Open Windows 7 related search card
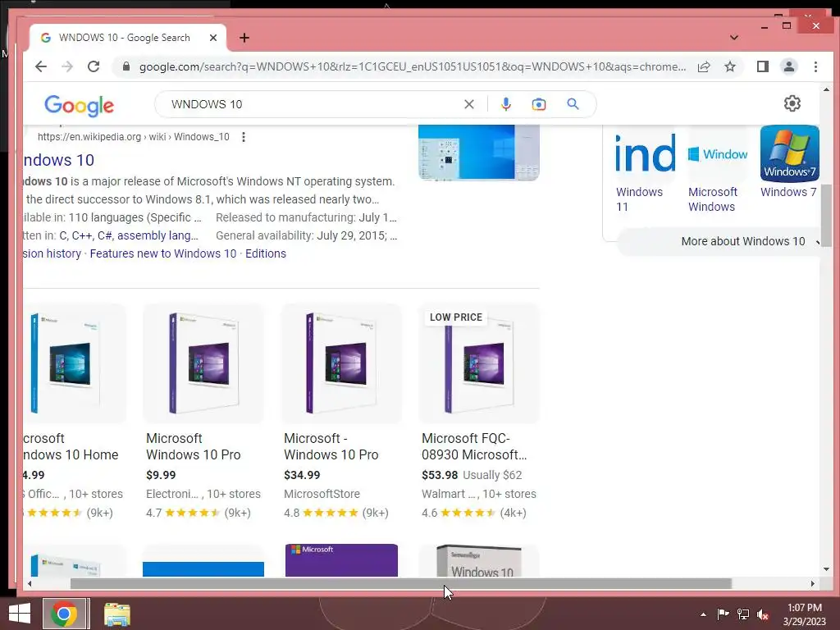Viewport: 840px width, 630px height. tap(789, 162)
